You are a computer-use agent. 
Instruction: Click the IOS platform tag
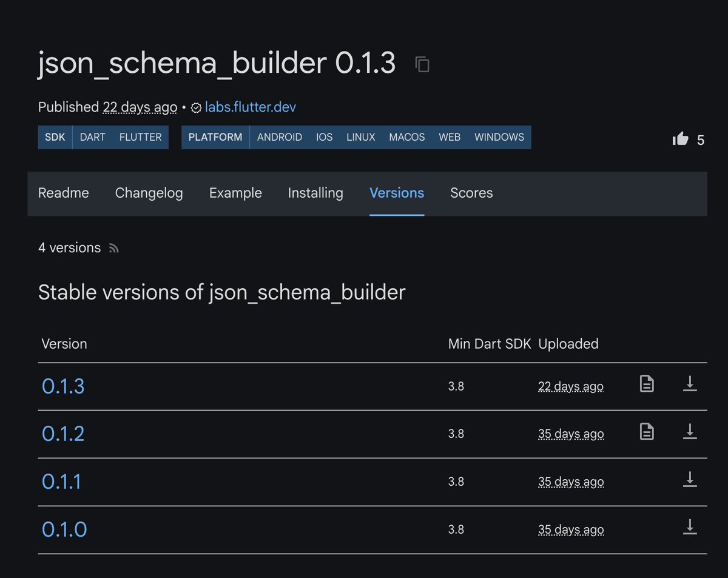pyautogui.click(x=325, y=137)
